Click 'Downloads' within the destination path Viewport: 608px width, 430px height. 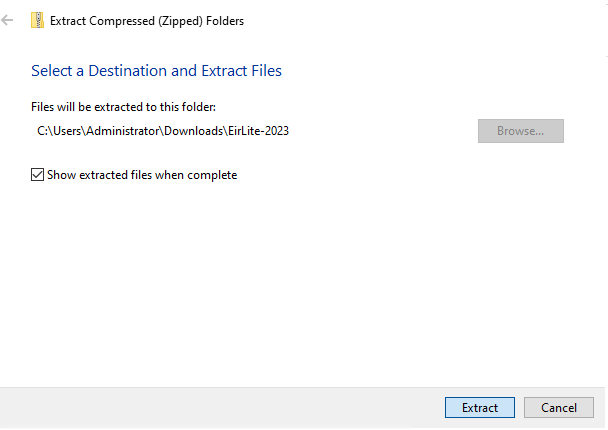pos(193,131)
